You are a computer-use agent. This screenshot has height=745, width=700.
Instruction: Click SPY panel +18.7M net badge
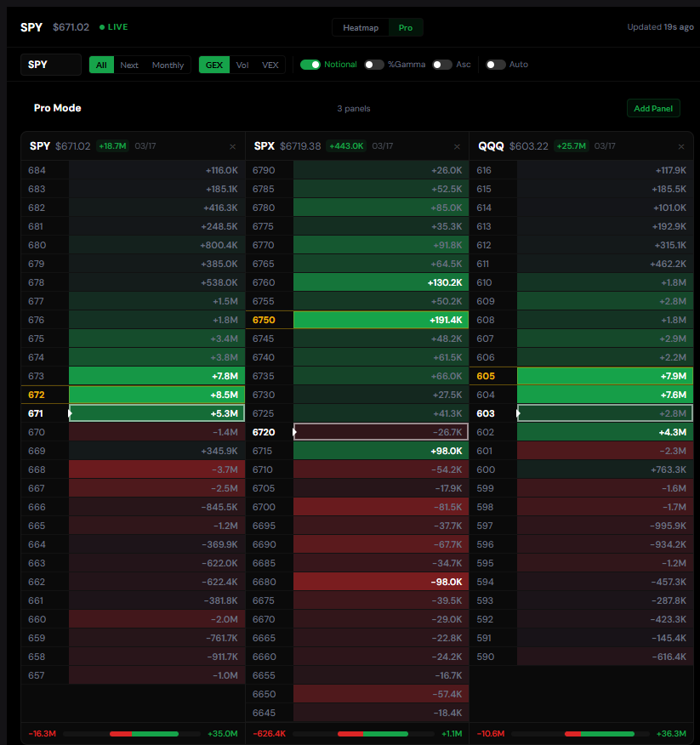(x=112, y=146)
